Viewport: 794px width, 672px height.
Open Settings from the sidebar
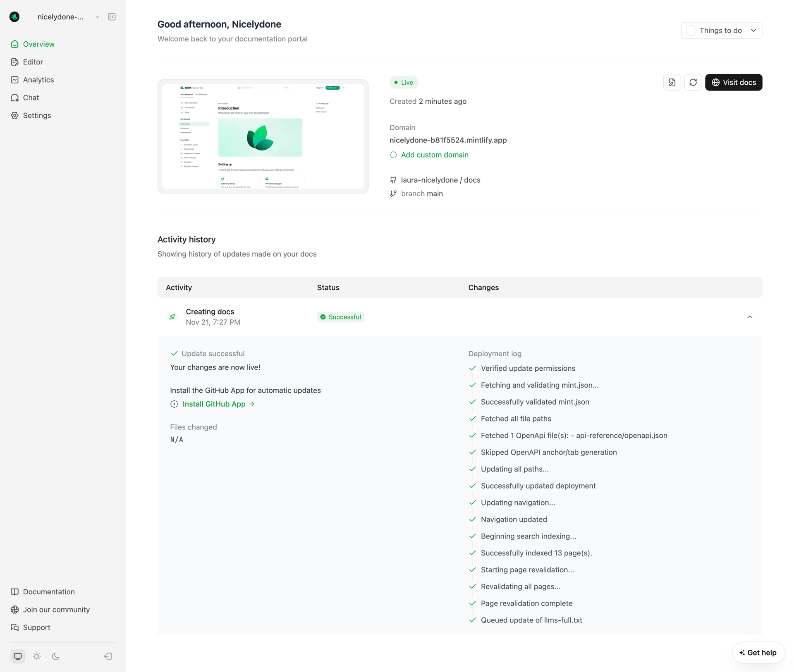(36, 115)
